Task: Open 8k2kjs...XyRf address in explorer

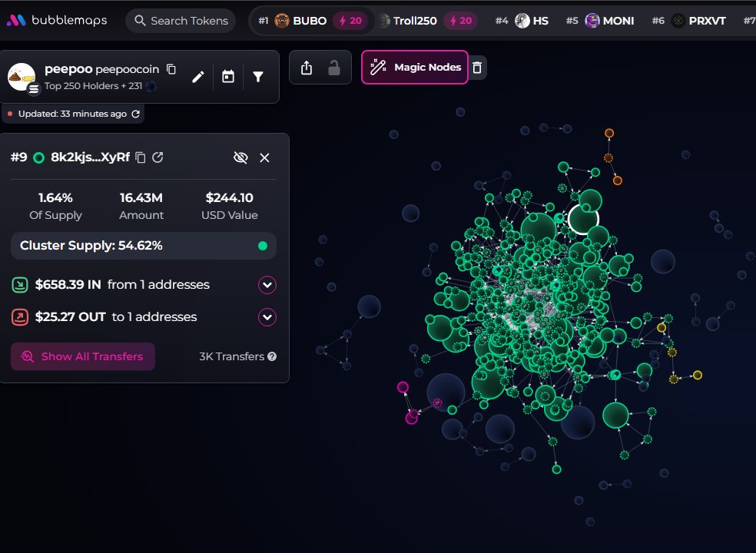Action: click(x=157, y=157)
